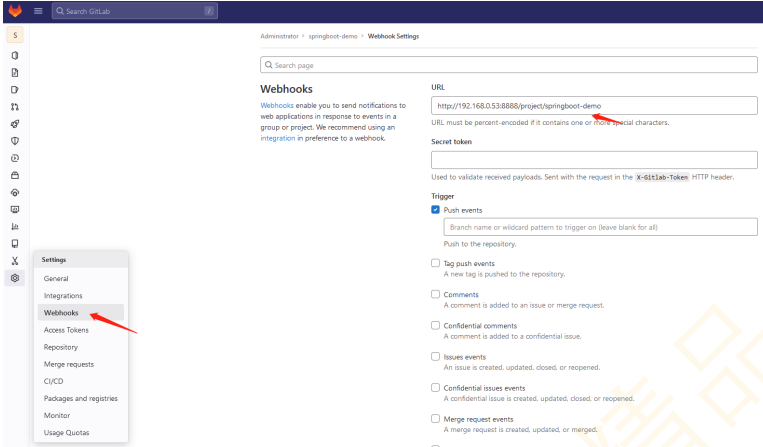Tick the Confidential comments checkbox

tap(436, 325)
